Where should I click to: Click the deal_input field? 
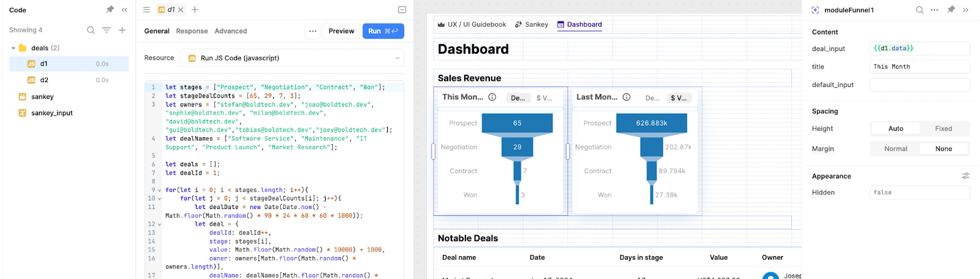pyautogui.click(x=919, y=48)
